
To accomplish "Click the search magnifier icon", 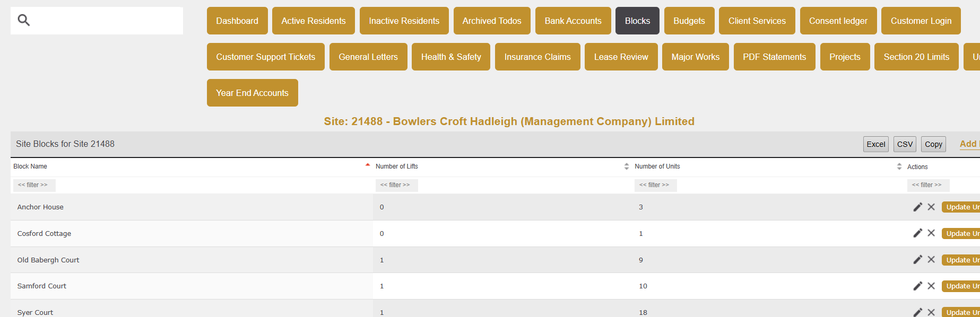I will point(24,20).
